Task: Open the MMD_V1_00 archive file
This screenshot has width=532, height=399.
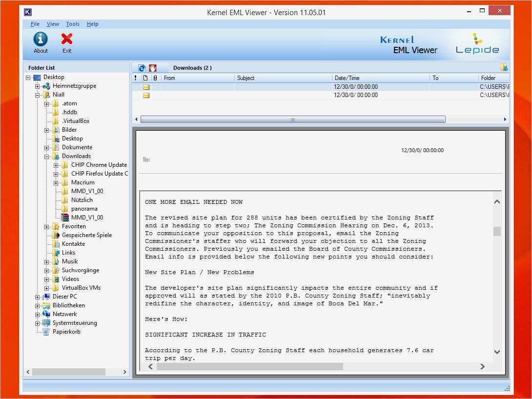Action: click(87, 217)
